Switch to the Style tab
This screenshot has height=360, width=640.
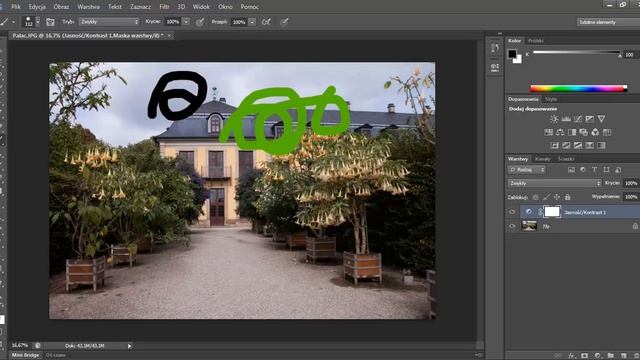[x=551, y=99]
